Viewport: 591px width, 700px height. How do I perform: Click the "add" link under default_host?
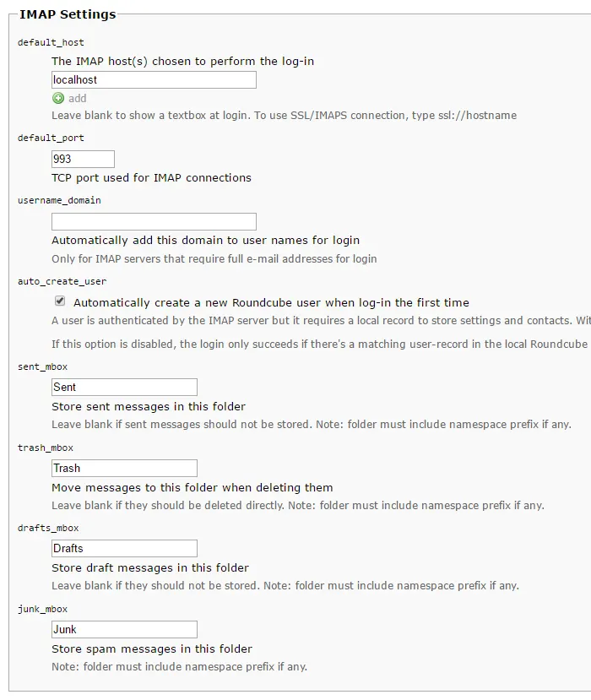(x=77, y=98)
